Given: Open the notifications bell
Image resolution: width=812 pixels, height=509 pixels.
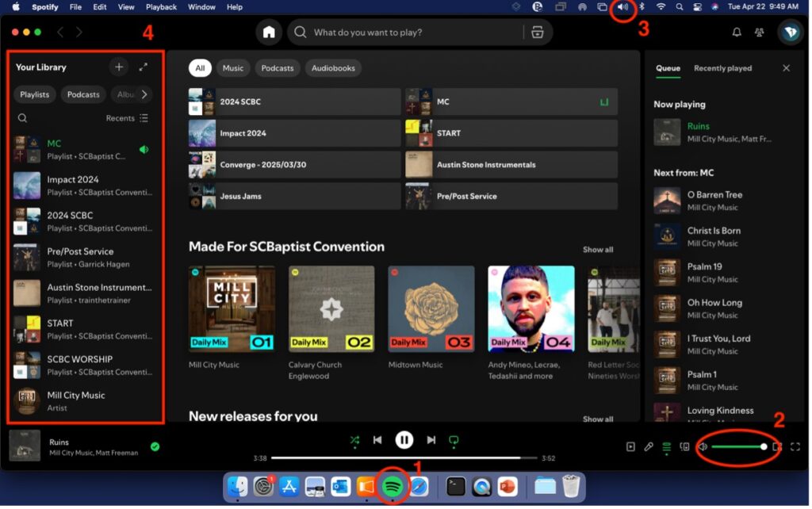Looking at the screenshot, I should tap(737, 32).
